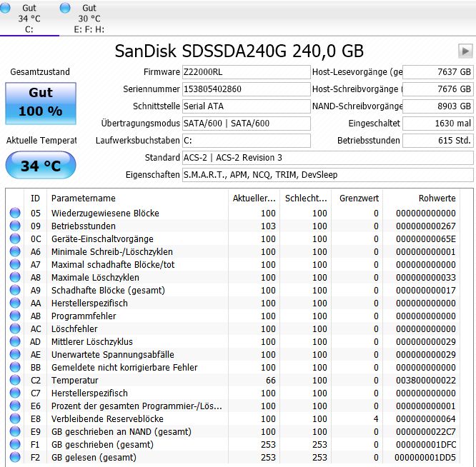This screenshot has height=467, width=476.
Task: Click Grenzwert value 4 in E8 row
Action: [376, 418]
